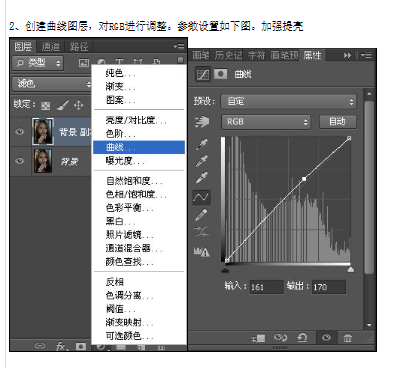This screenshot has width=416, height=368.
Task: Lock transparent pixels icon
Action: [x=46, y=106]
